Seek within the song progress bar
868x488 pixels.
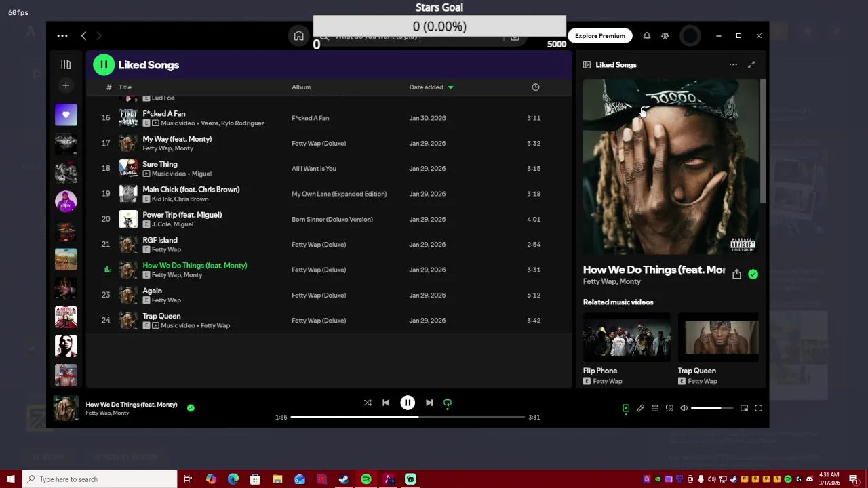408,417
